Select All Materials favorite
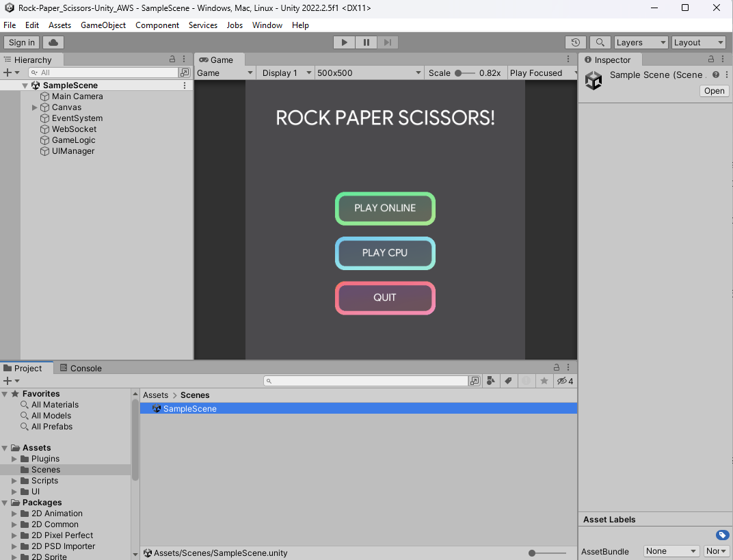 tap(55, 405)
